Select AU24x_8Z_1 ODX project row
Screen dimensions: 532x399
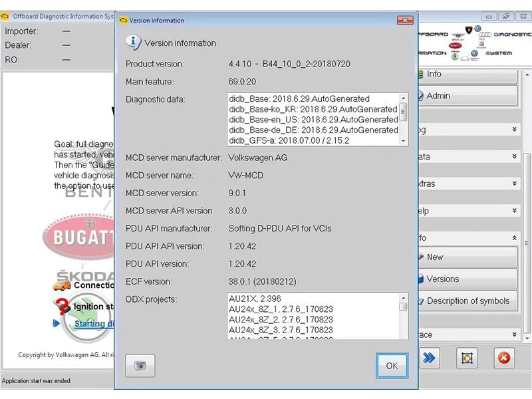click(x=281, y=309)
